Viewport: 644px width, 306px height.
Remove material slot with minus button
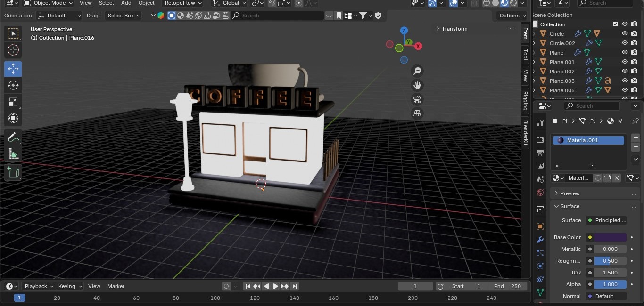tap(636, 147)
